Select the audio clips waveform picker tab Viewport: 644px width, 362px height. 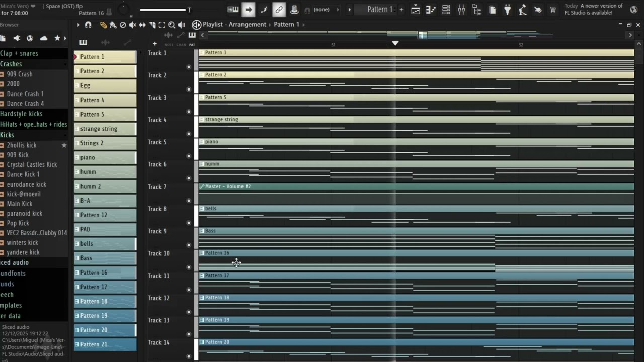(x=105, y=43)
